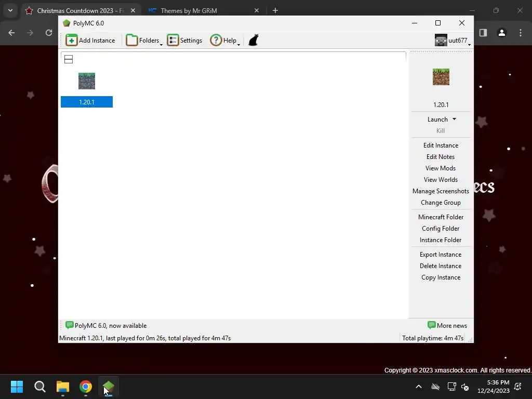Image resolution: width=532 pixels, height=399 pixels.
Task: Click Copy Instance
Action: [x=441, y=277]
